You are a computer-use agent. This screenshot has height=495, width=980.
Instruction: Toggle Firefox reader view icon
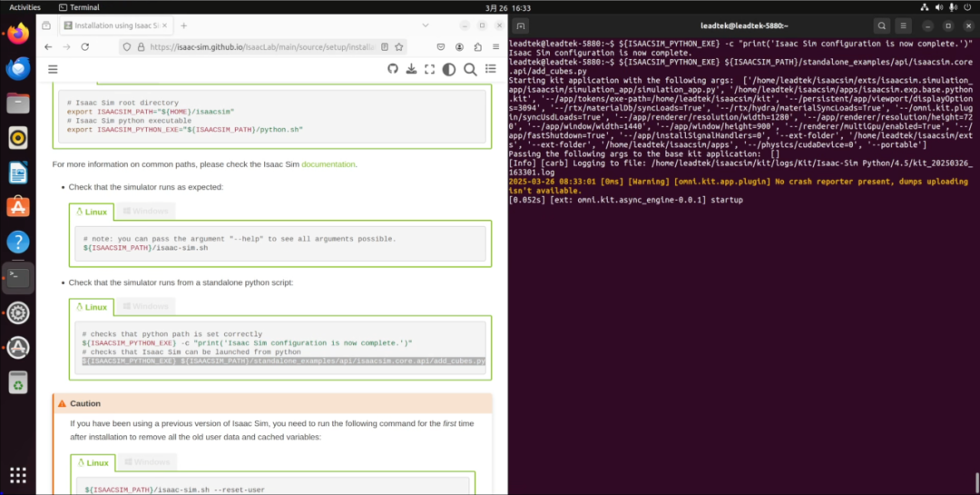[385, 47]
